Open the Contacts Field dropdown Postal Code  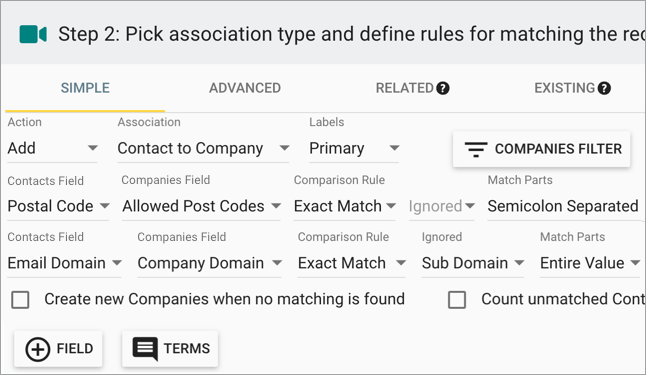pyautogui.click(x=58, y=206)
